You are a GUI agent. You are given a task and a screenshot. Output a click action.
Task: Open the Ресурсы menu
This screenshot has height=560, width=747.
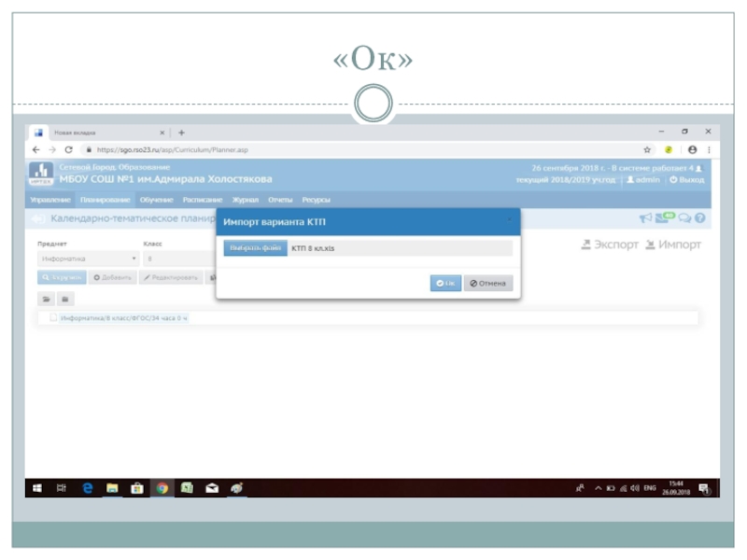pos(316,200)
